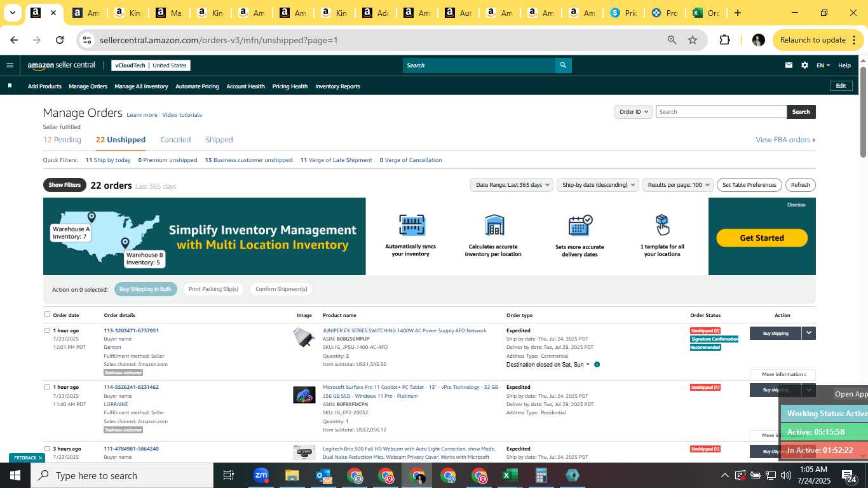This screenshot has height=488, width=868.
Task: Open the Results per page: 100 dropdown
Action: click(x=678, y=185)
